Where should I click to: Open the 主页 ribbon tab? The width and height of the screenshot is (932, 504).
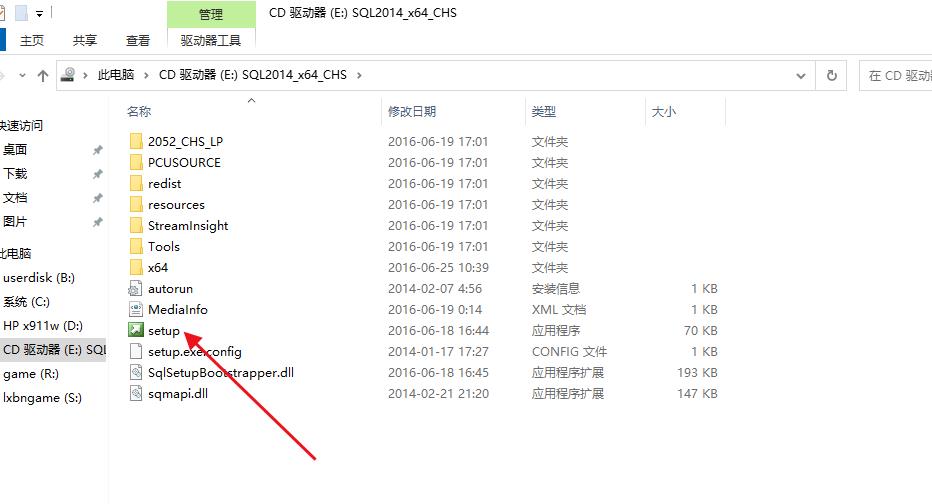pos(32,40)
